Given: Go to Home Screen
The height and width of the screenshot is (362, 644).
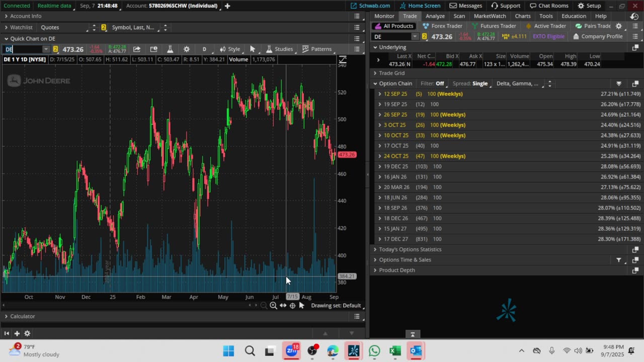Looking at the screenshot, I should 420,6.
